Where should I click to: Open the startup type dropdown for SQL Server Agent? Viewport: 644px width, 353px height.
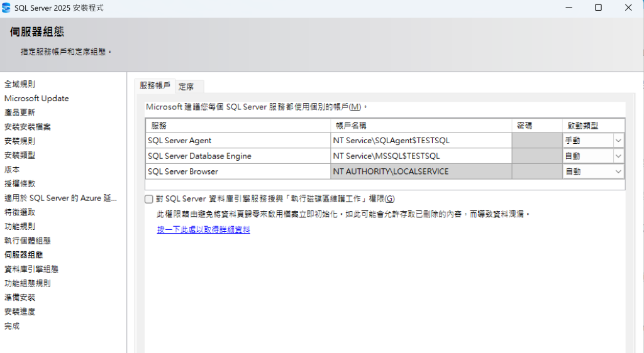[618, 141]
